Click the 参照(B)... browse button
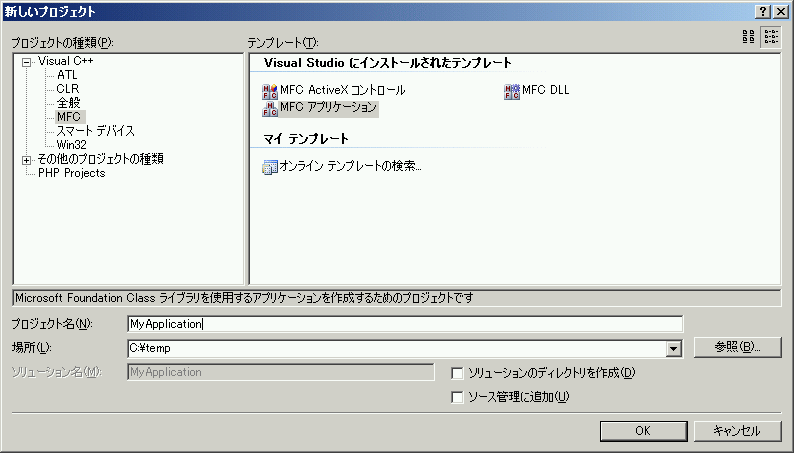 pyautogui.click(x=737, y=347)
